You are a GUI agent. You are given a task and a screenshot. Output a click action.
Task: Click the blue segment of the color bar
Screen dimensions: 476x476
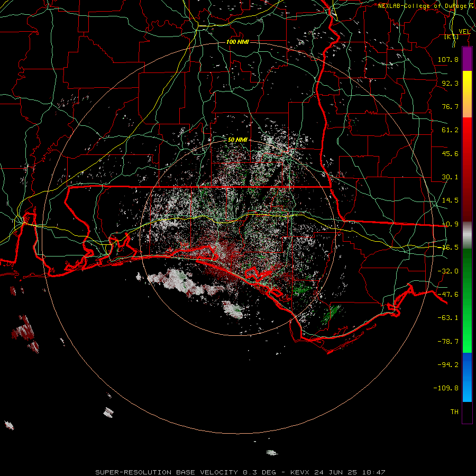pyautogui.click(x=467, y=377)
